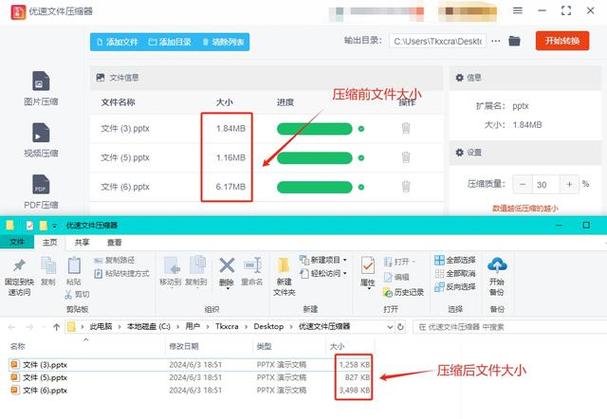Click 反向选择 in the ribbon
607x419 pixels.
(x=455, y=287)
